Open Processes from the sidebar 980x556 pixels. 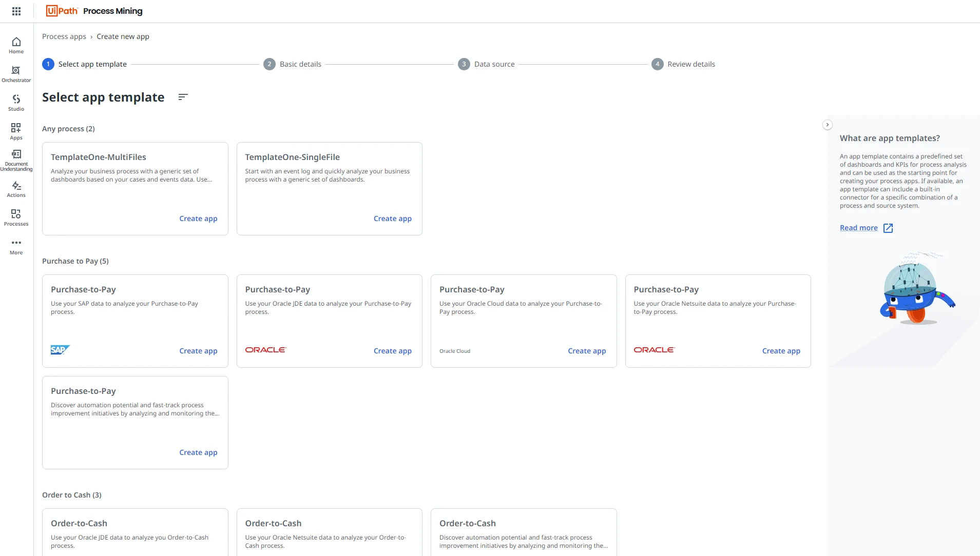(x=16, y=217)
